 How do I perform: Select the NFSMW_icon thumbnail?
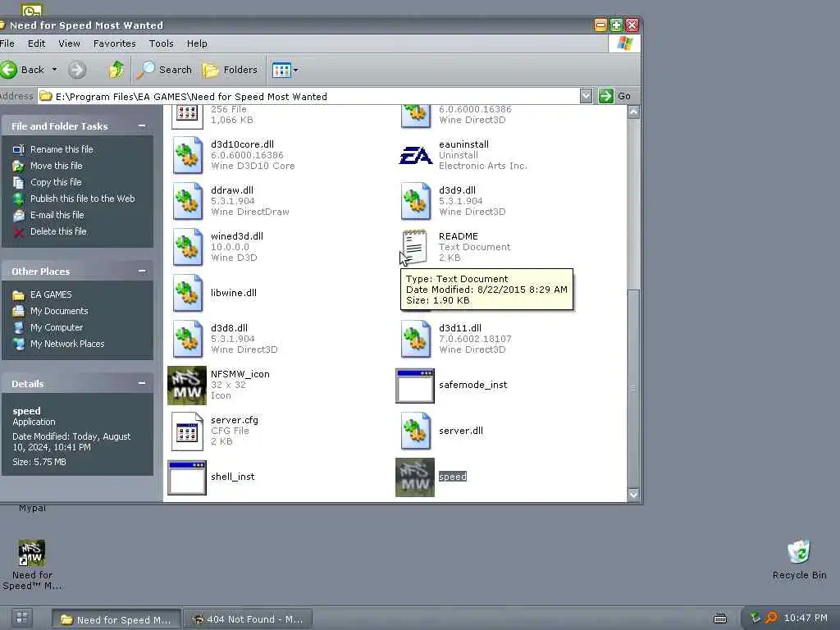(x=187, y=386)
